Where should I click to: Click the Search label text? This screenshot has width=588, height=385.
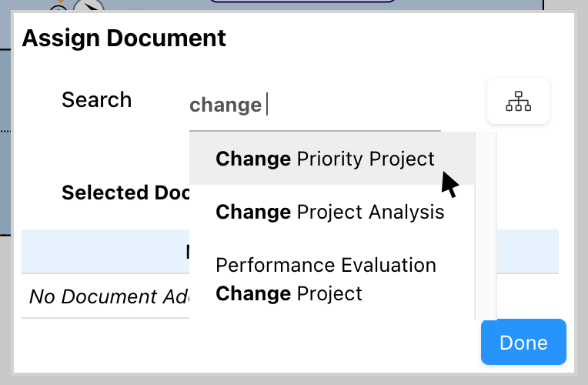[96, 100]
